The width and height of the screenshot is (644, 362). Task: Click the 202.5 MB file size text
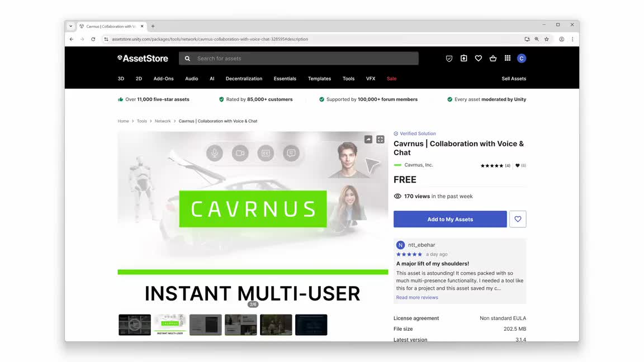pos(515,328)
